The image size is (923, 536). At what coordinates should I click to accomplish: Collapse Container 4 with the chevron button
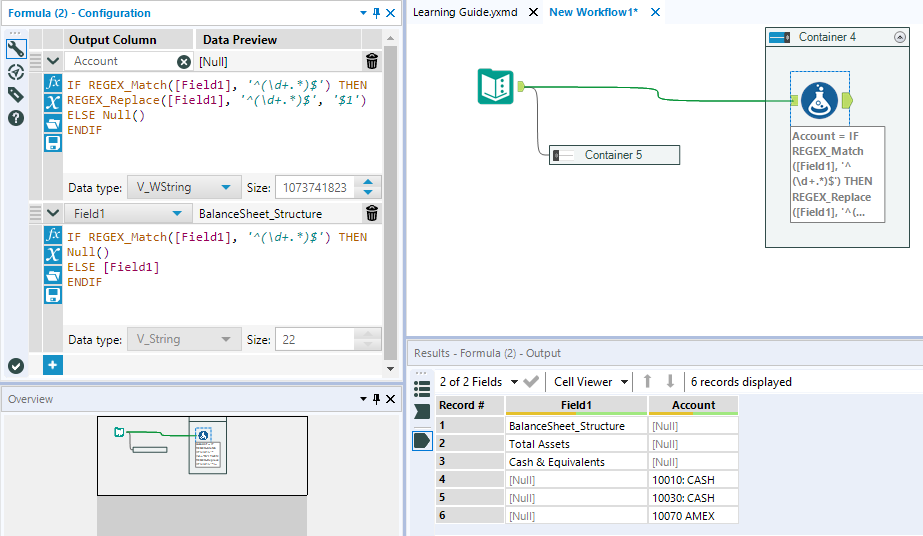pos(900,37)
